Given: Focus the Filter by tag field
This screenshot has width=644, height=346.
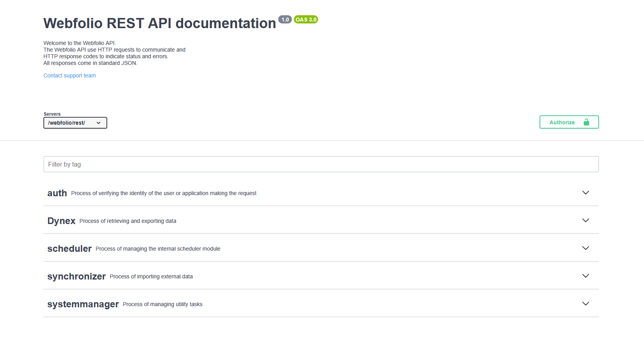Looking at the screenshot, I should click(321, 164).
